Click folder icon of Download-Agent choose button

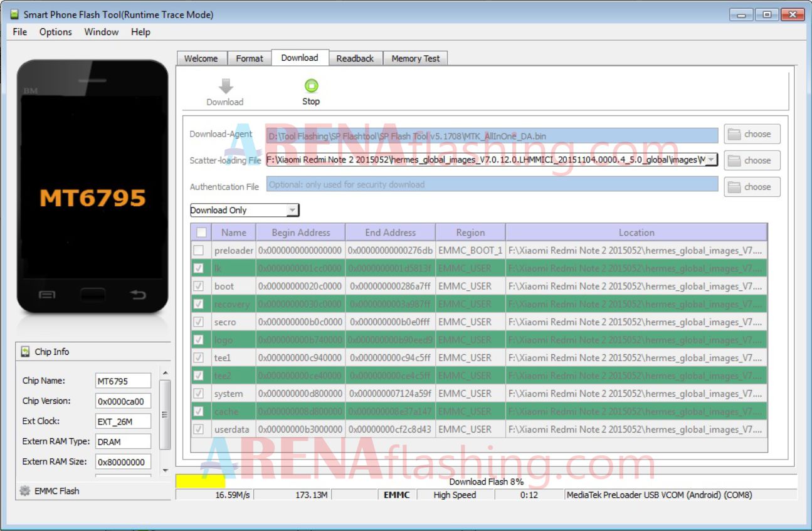[x=734, y=134]
